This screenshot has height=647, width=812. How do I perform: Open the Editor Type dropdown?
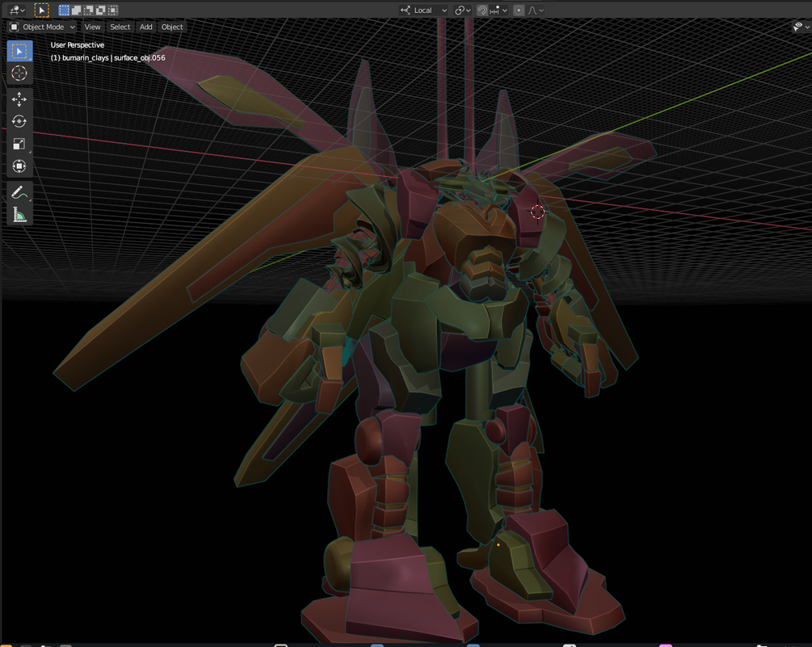coord(17,10)
